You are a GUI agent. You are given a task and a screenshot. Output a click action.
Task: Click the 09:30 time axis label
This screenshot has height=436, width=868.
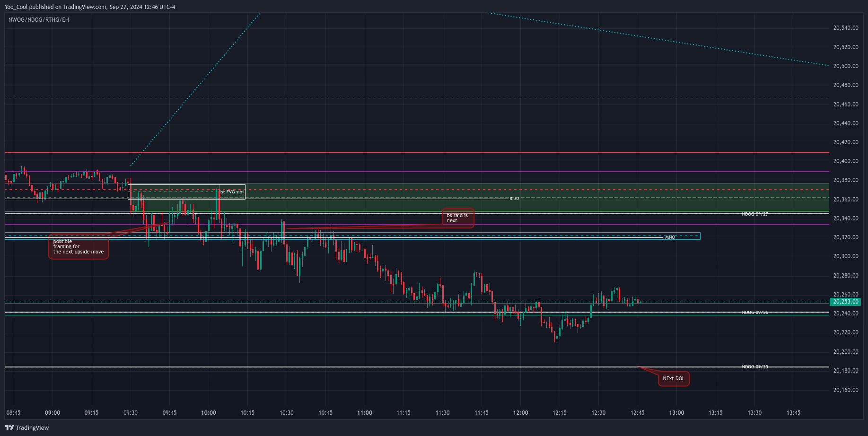click(131, 413)
